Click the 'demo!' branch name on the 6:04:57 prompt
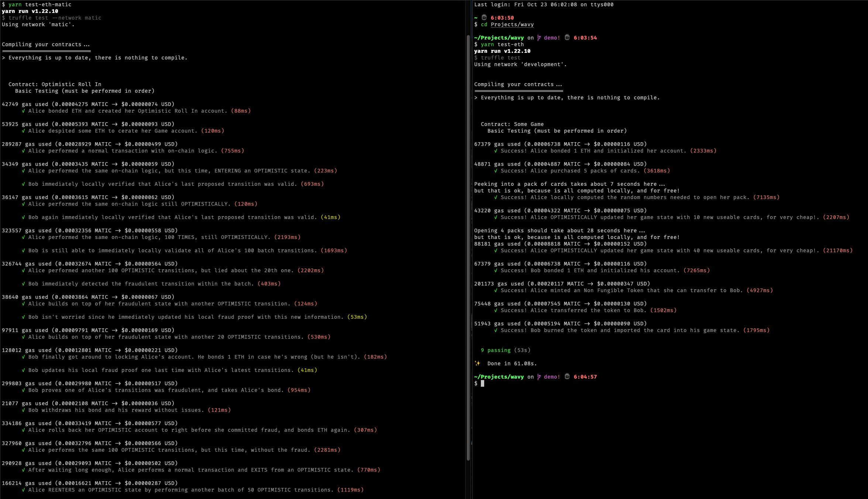The image size is (868, 499). pyautogui.click(x=552, y=377)
